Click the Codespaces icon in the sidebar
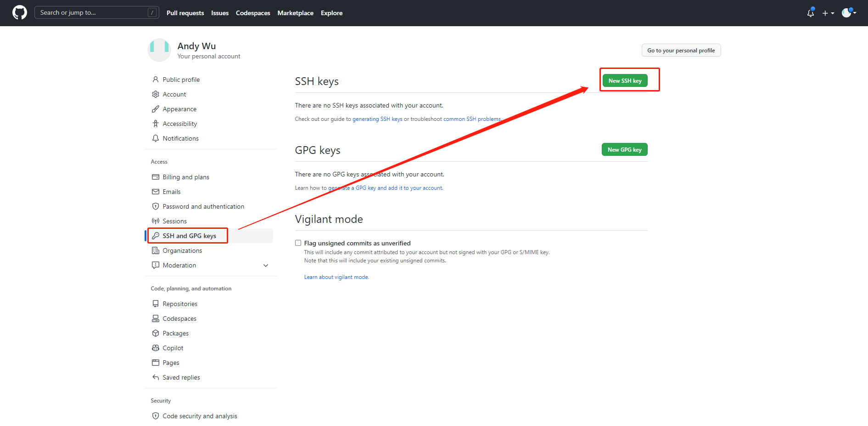 [156, 318]
